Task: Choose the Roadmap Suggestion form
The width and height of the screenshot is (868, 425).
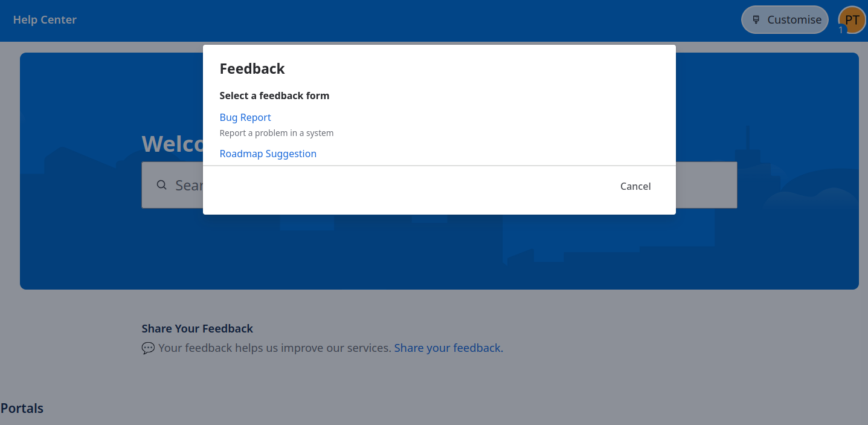Action: 268,154
